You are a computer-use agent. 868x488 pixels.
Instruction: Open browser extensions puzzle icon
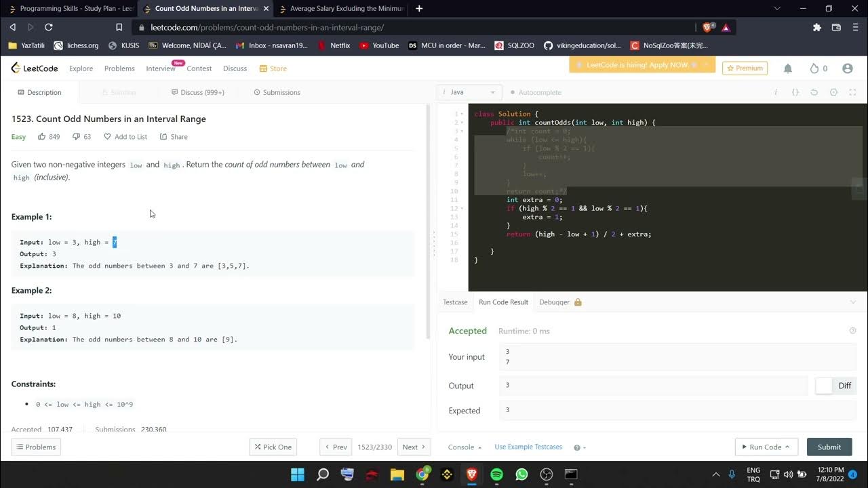coord(816,27)
